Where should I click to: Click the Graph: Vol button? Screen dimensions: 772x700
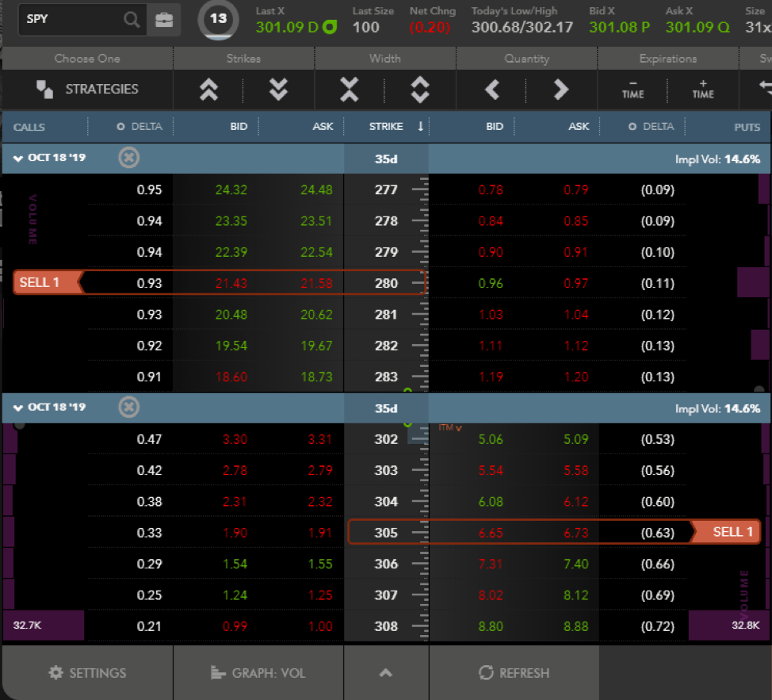click(x=258, y=673)
